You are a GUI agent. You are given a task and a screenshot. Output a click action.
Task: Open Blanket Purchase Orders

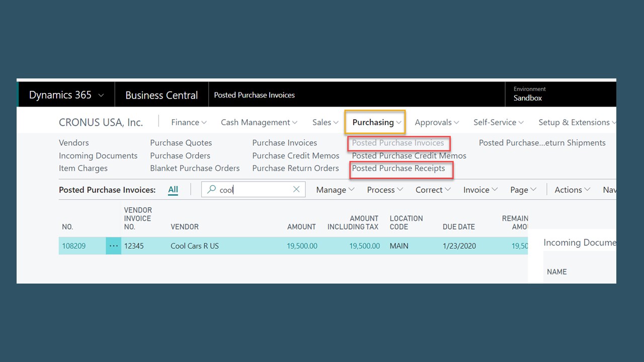click(195, 168)
